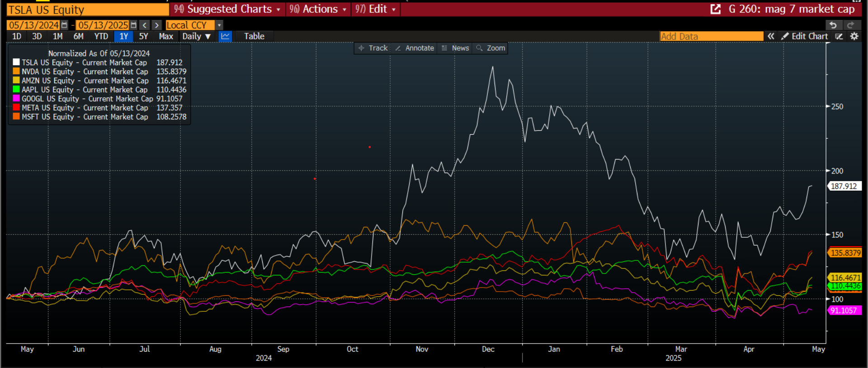Enable the Track crosshair tool
The height and width of the screenshot is (368, 868).
coord(373,48)
